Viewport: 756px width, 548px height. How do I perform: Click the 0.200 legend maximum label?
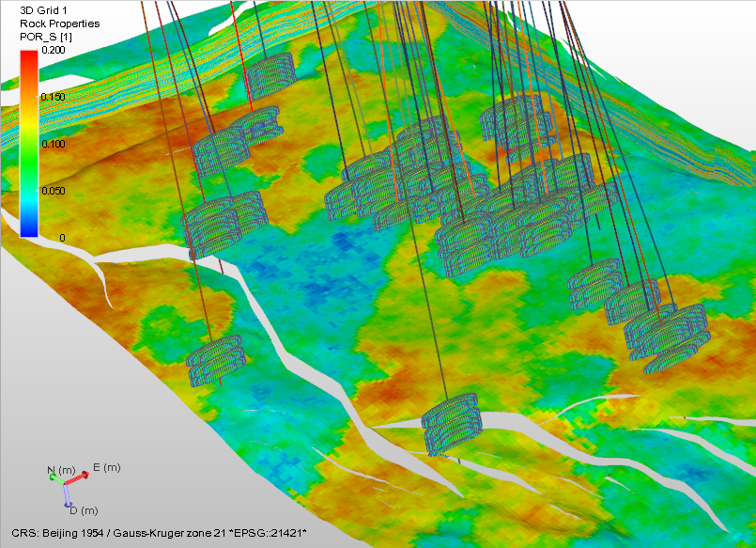click(x=53, y=50)
